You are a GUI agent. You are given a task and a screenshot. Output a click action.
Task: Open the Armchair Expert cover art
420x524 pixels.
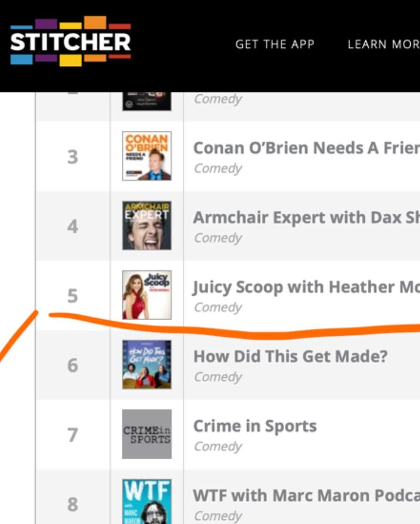point(147,225)
